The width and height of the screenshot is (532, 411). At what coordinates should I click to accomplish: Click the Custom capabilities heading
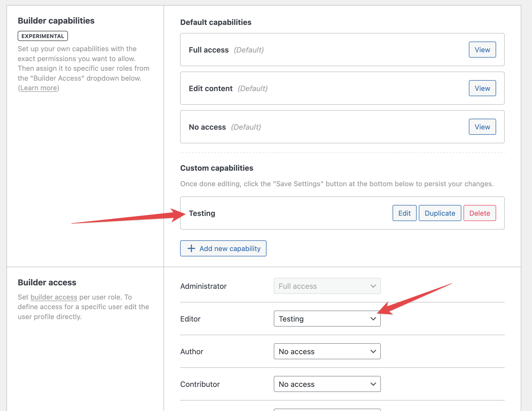(x=217, y=168)
